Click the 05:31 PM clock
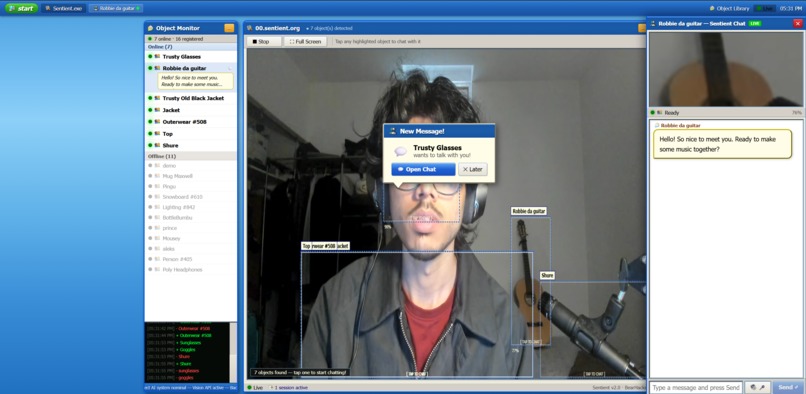Screen dimensions: 806x394 [791, 8]
